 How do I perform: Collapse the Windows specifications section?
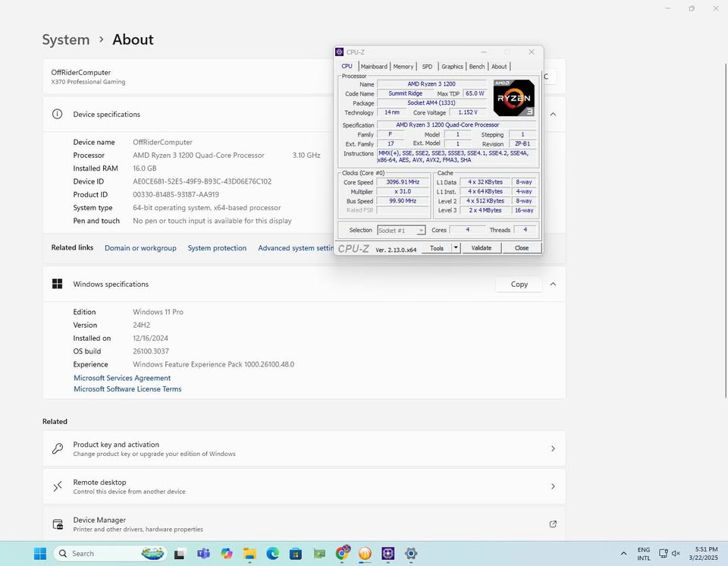(553, 284)
